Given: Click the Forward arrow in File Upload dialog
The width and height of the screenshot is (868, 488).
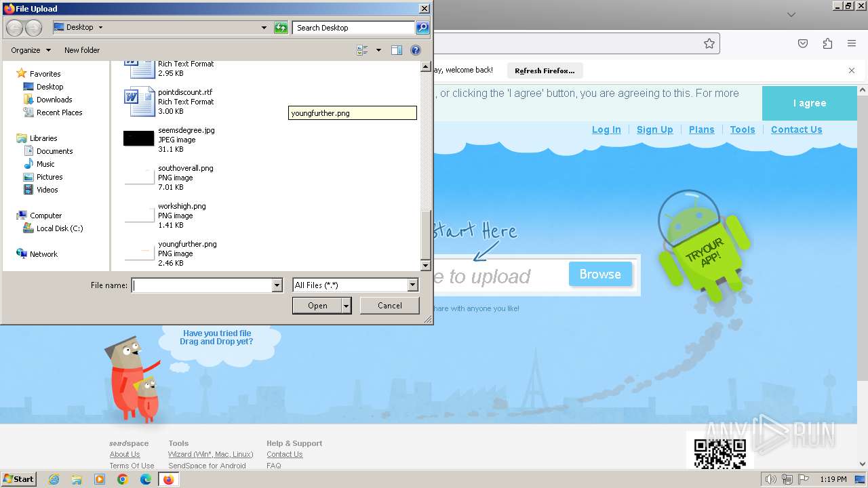Looking at the screenshot, I should (33, 28).
